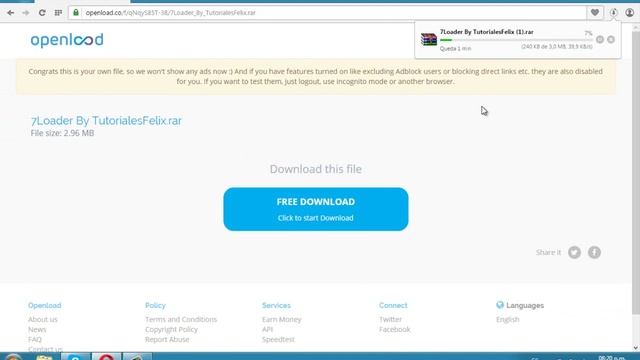
Task: Select English under Languages
Action: coord(508,319)
